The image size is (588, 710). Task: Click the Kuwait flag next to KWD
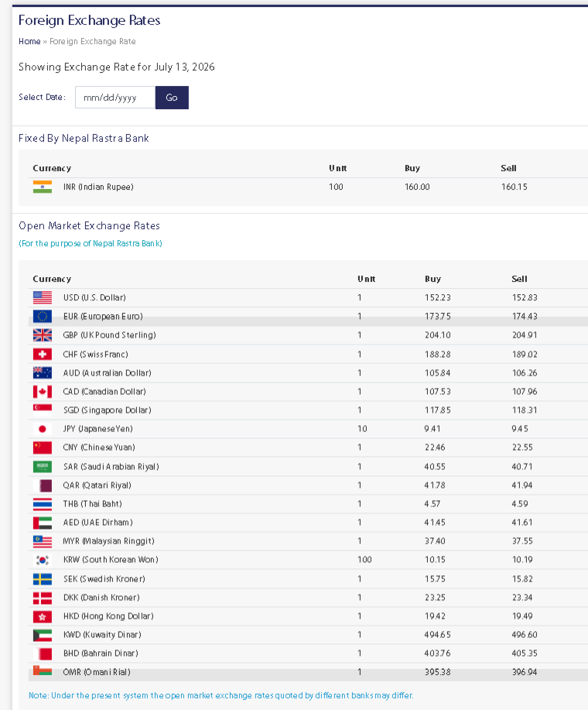point(42,635)
